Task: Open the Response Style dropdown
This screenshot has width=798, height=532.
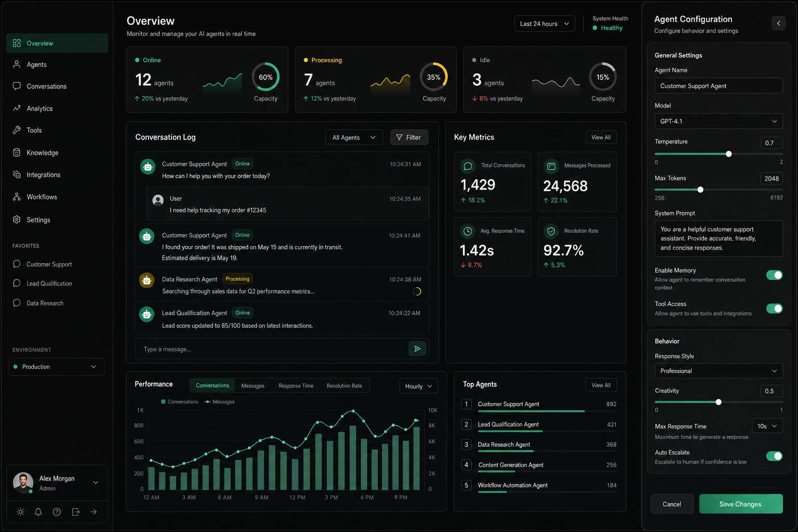Action: pos(719,371)
